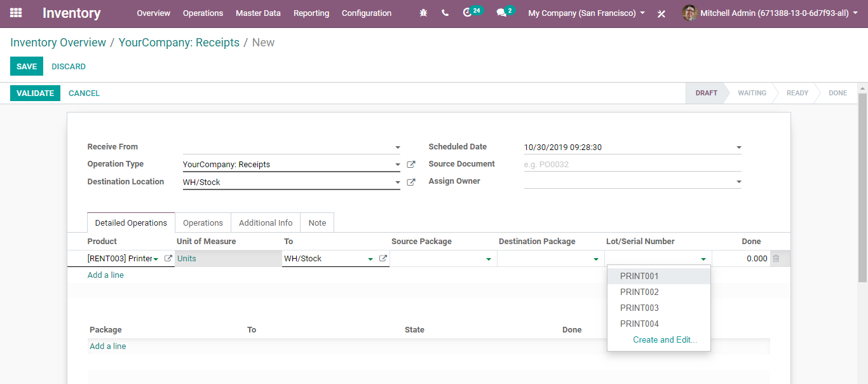Viewport: 868px width, 384px height.
Task: Open the apps grid menu icon
Action: pyautogui.click(x=16, y=13)
